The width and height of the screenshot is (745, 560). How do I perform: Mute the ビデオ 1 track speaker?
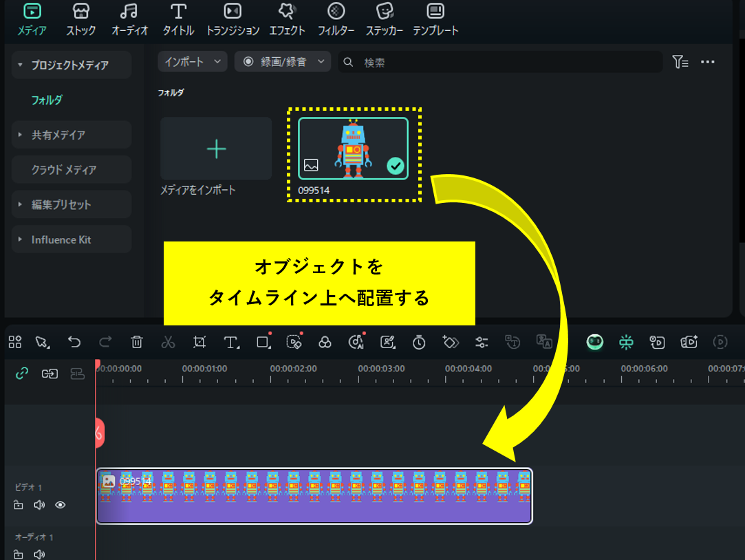(39, 505)
